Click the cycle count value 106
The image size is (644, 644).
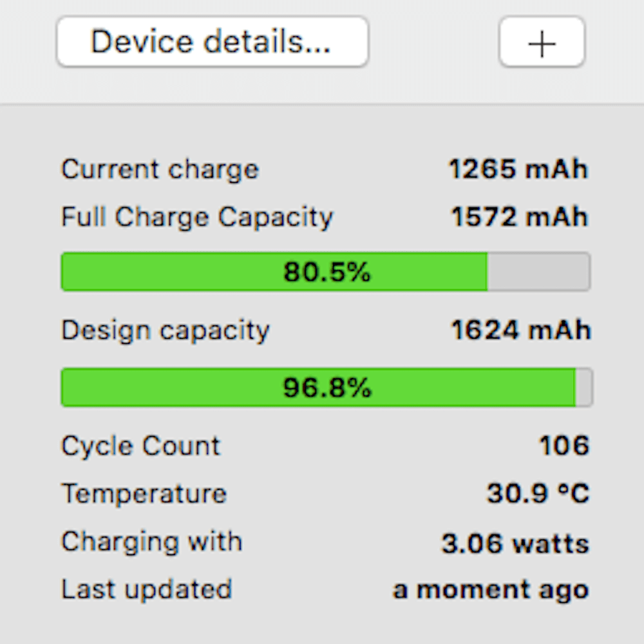pyautogui.click(x=564, y=446)
